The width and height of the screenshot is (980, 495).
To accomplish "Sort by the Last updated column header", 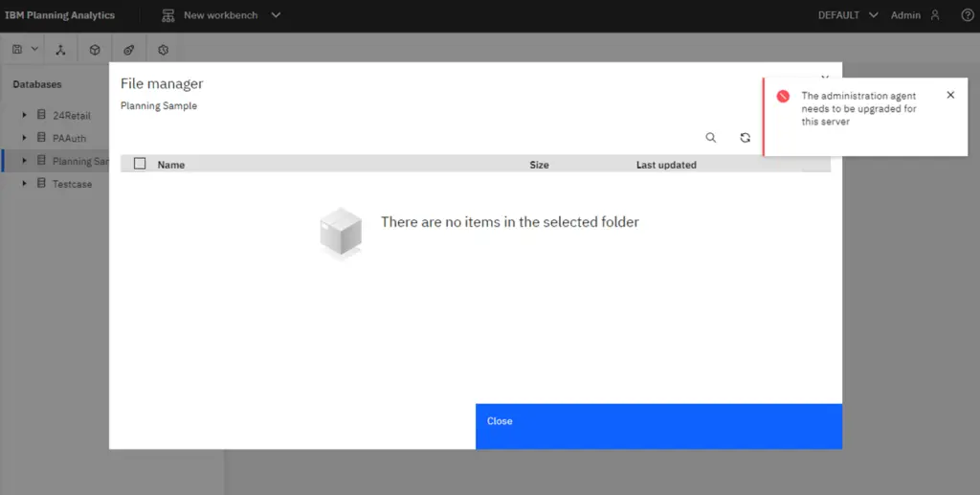I will point(666,165).
